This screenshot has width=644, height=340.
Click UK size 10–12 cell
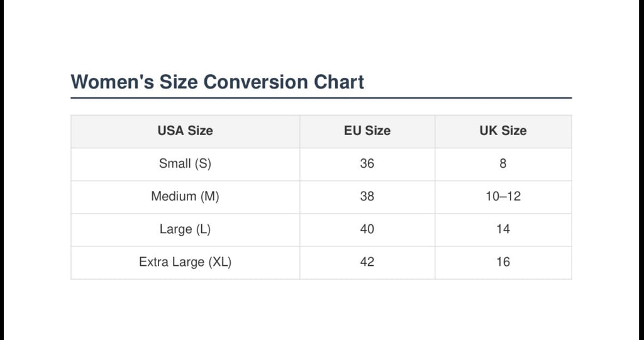[503, 197]
